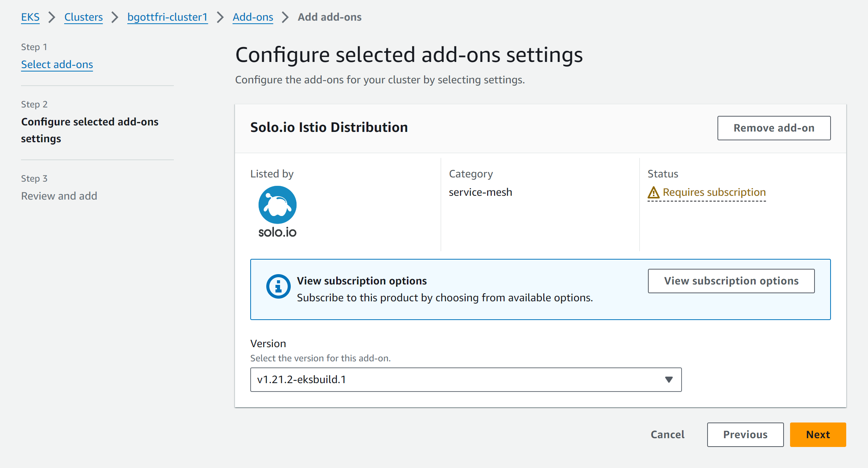Image resolution: width=868 pixels, height=468 pixels.
Task: Click chevron after Add-ons breadcrumb
Action: [285, 17]
